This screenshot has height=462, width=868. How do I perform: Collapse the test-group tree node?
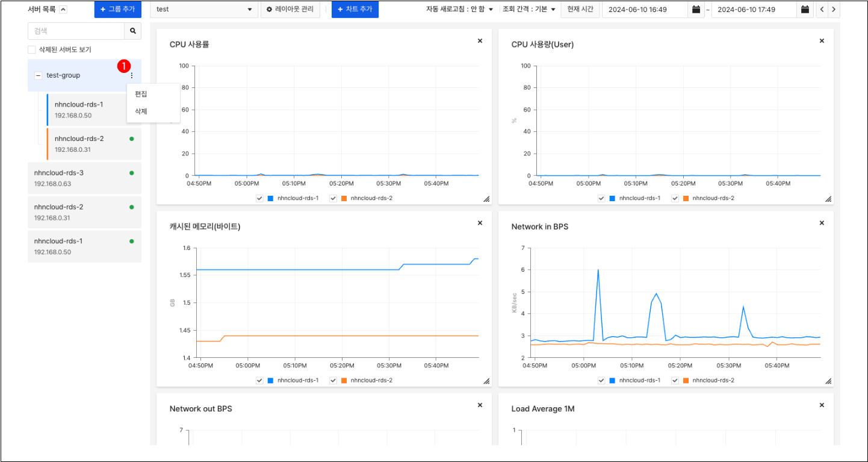tap(39, 76)
